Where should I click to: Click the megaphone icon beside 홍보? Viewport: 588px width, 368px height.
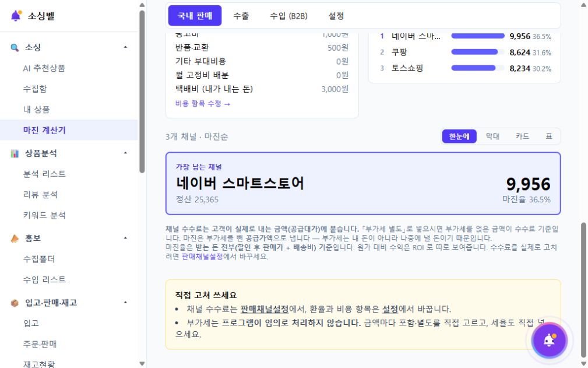point(15,239)
